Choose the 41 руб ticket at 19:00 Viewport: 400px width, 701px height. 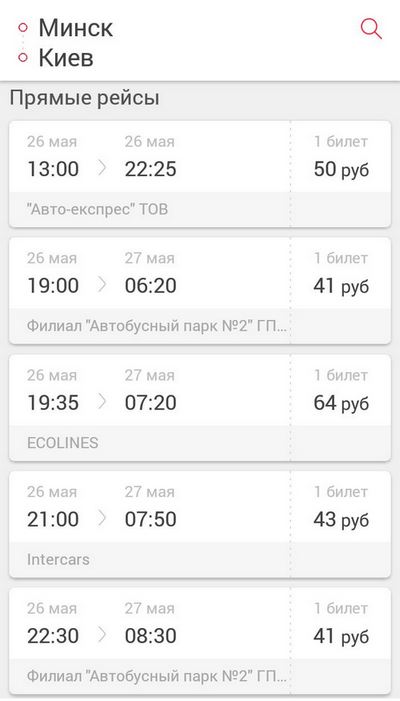tap(341, 286)
